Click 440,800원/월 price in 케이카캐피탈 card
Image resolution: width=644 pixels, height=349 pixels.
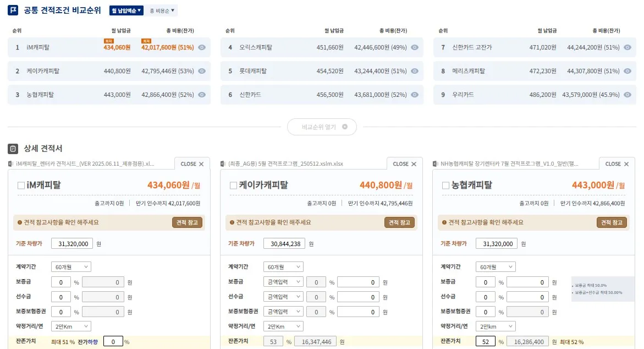coord(386,186)
